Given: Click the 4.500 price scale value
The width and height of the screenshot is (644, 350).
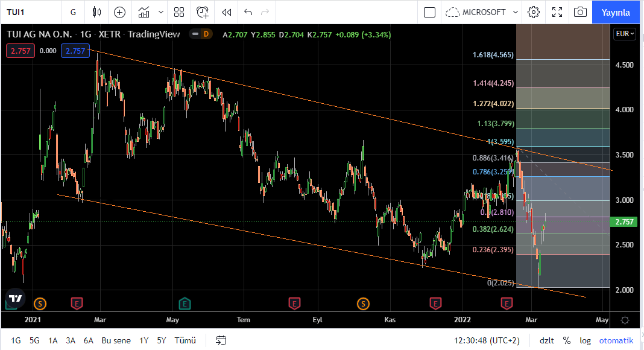Looking at the screenshot, I should coord(624,65).
